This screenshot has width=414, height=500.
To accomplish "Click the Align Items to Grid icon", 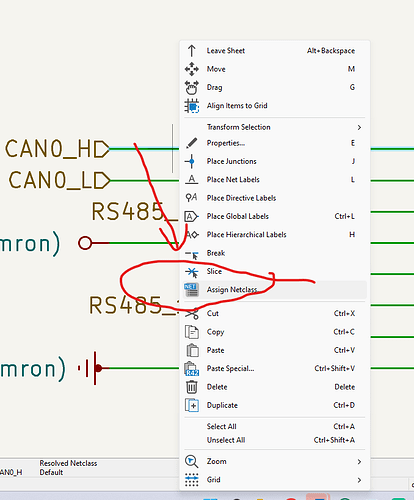I will pyautogui.click(x=192, y=106).
